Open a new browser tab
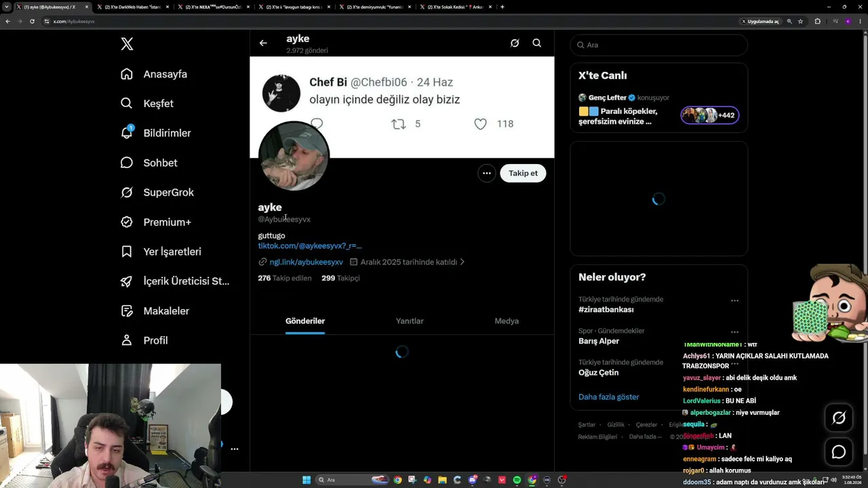Screen dimensions: 868x488 point(502,7)
